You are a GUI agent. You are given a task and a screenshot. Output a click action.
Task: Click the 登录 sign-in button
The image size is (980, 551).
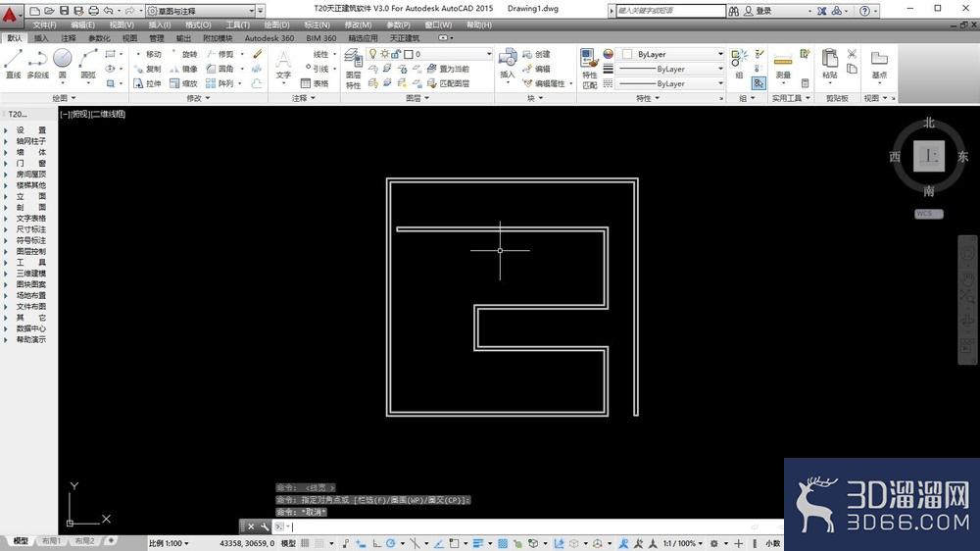763,11
